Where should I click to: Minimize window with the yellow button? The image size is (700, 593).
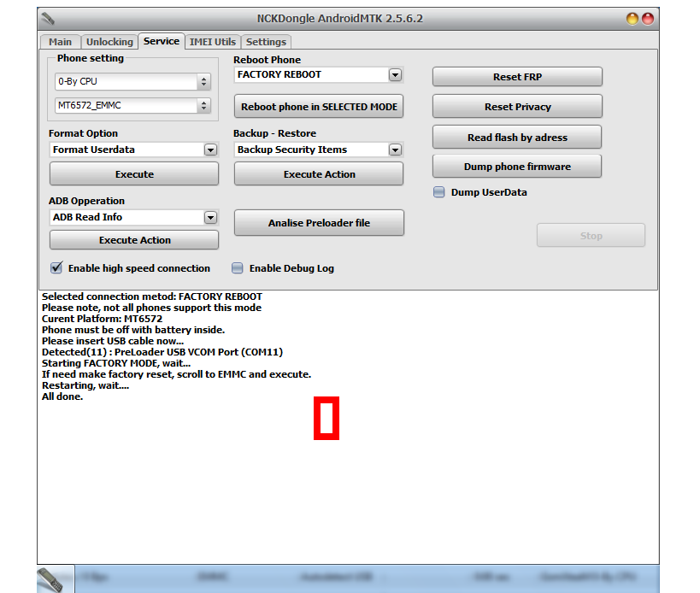pos(632,19)
